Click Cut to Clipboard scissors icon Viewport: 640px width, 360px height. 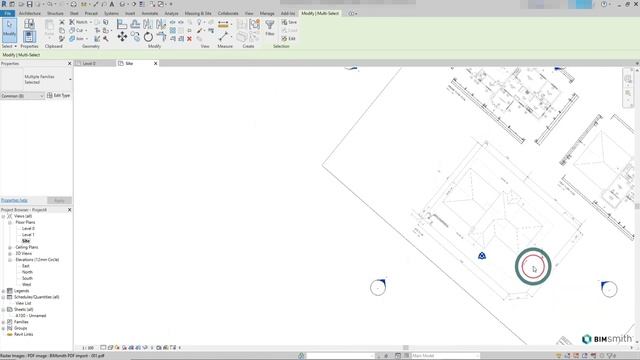coord(62,22)
